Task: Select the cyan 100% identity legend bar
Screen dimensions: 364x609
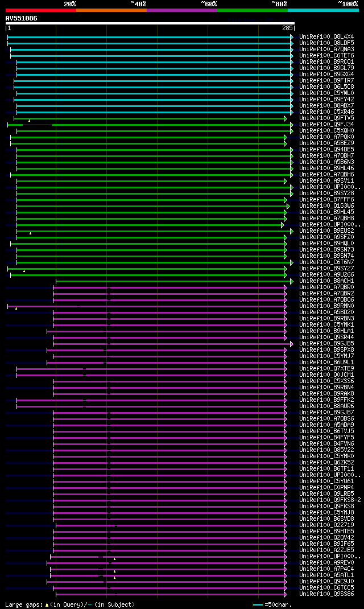Action: [323, 10]
